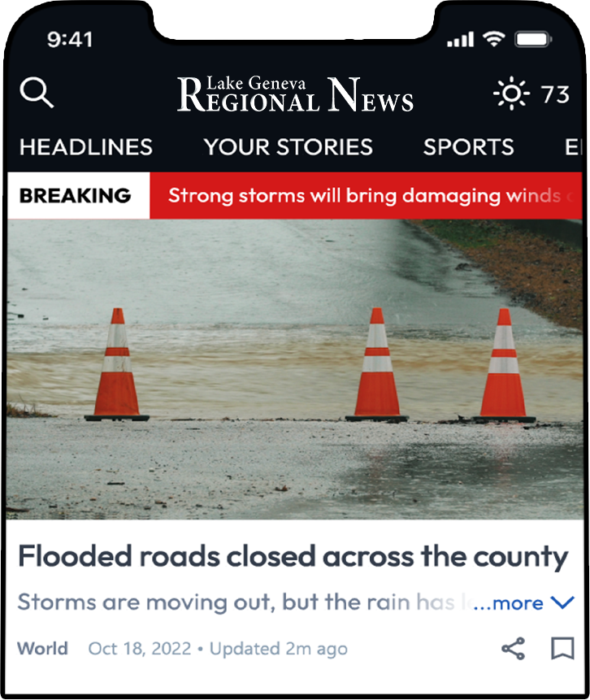
Task: Switch to the HEADLINES tab
Action: pos(86,147)
